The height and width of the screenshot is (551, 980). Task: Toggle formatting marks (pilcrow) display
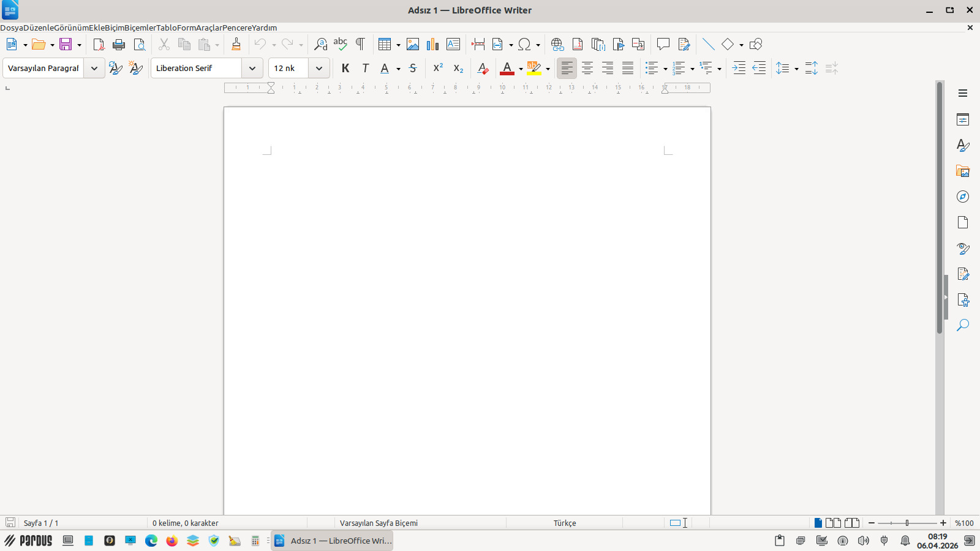click(x=360, y=44)
